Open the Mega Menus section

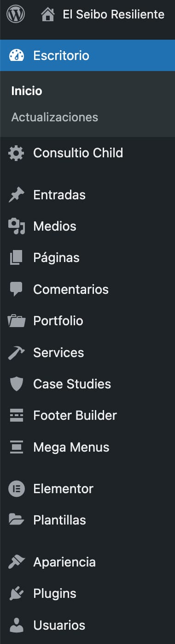[x=87, y=447]
